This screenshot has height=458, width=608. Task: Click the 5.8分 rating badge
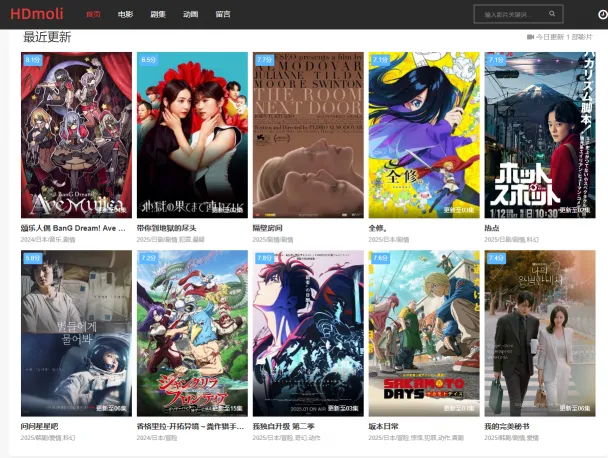click(x=33, y=258)
